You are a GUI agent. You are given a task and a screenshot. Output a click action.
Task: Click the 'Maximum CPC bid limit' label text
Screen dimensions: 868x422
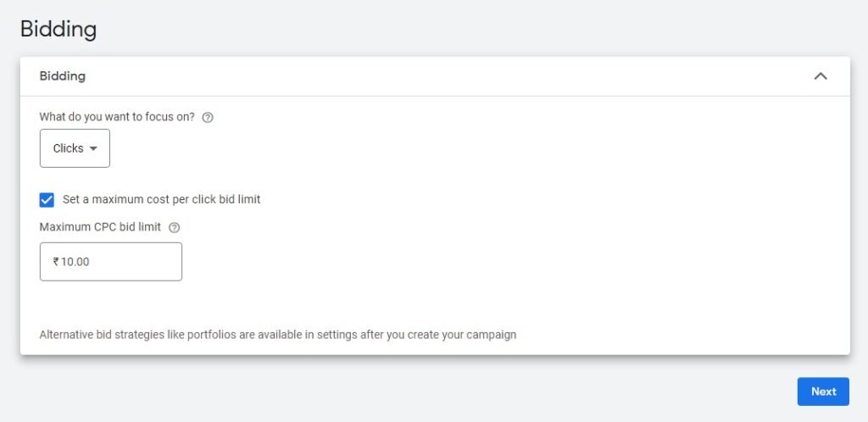(x=100, y=227)
